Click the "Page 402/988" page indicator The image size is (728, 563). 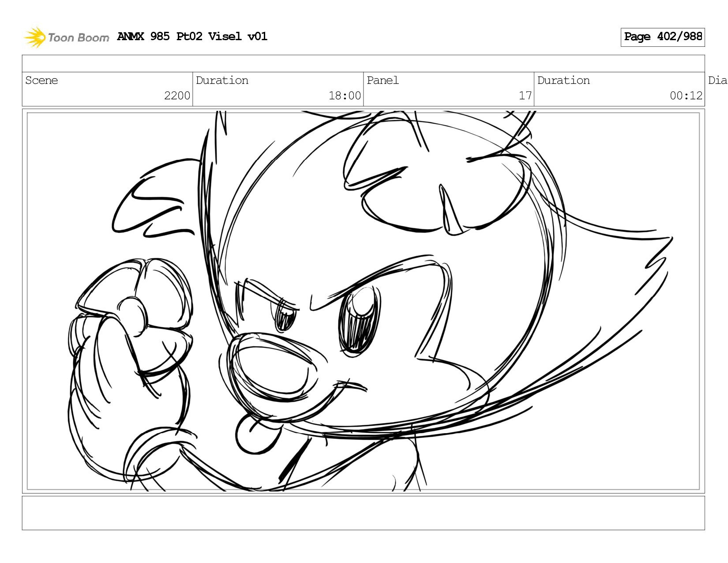[x=663, y=37]
